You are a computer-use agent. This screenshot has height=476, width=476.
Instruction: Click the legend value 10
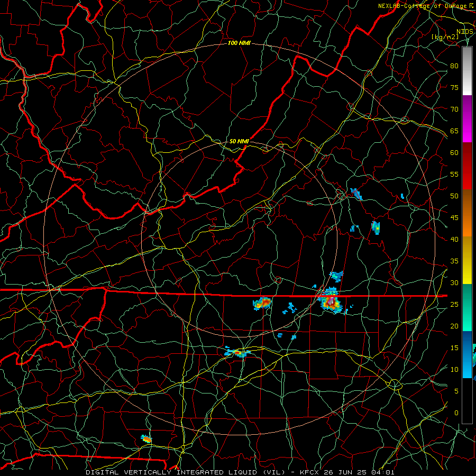point(454,370)
